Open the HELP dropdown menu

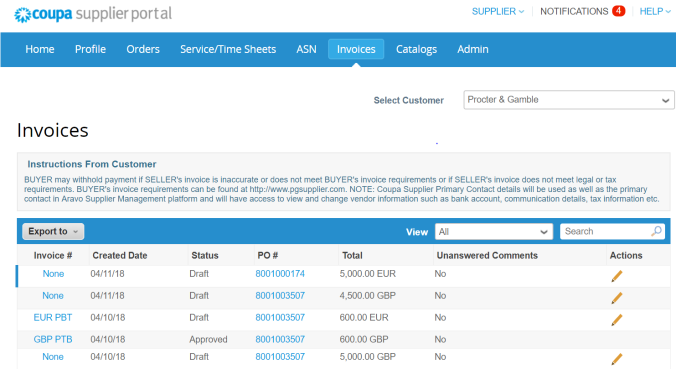655,11
